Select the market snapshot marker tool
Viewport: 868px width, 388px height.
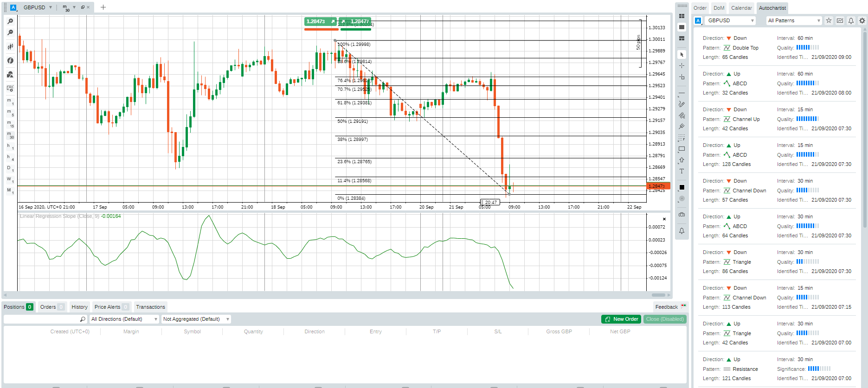point(682,77)
